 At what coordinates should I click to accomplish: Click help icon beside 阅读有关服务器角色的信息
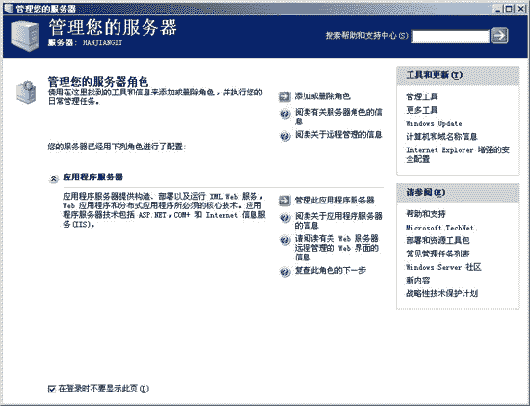pos(285,114)
